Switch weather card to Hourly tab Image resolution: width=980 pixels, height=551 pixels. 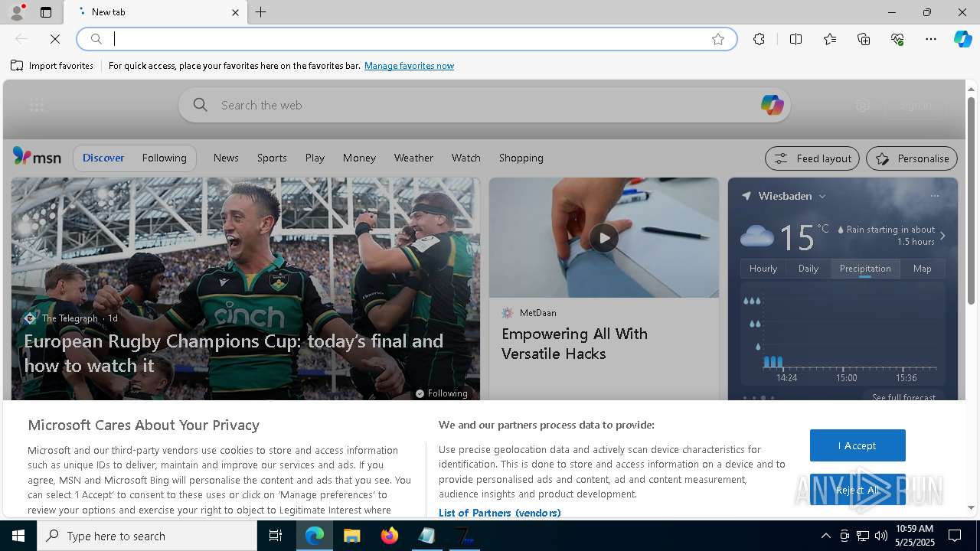coord(763,269)
